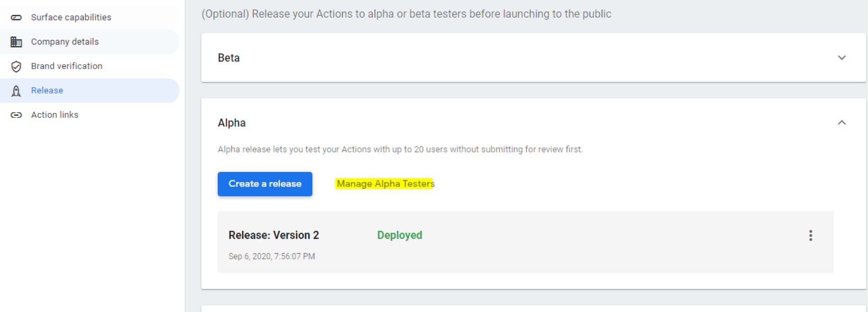Click the Company details building icon
Image resolution: width=868 pixels, height=312 pixels.
coord(16,42)
